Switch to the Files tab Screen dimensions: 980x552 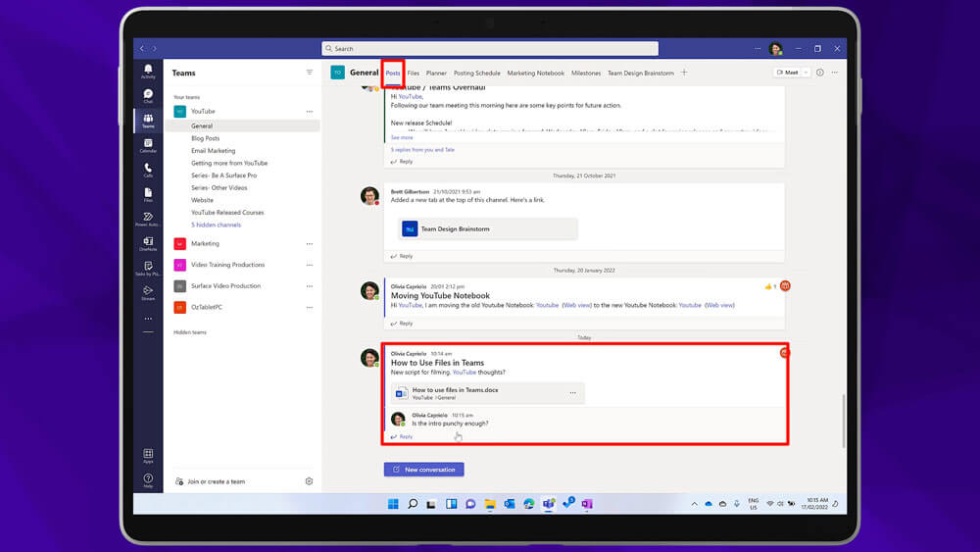tap(414, 73)
